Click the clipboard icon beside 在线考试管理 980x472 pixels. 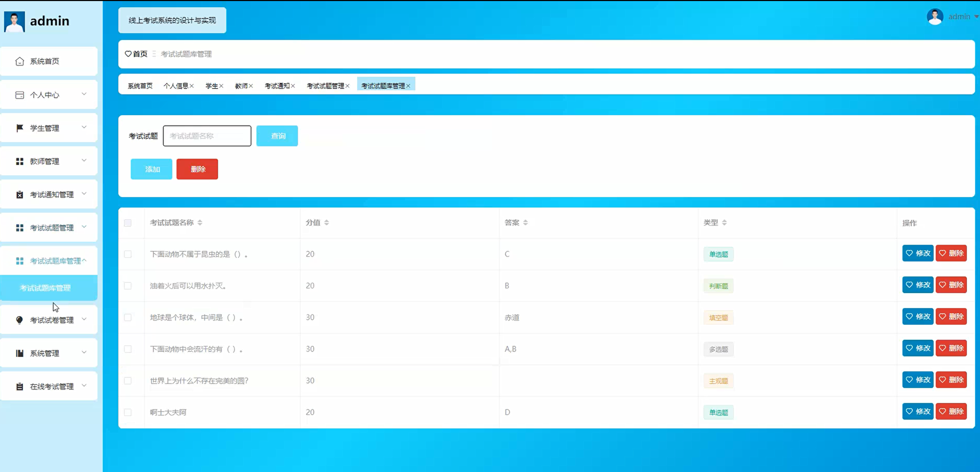(x=19, y=387)
